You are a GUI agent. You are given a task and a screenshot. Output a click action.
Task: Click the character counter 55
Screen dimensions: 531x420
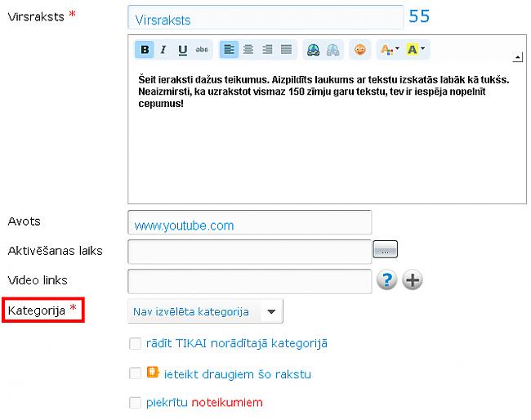pos(419,16)
